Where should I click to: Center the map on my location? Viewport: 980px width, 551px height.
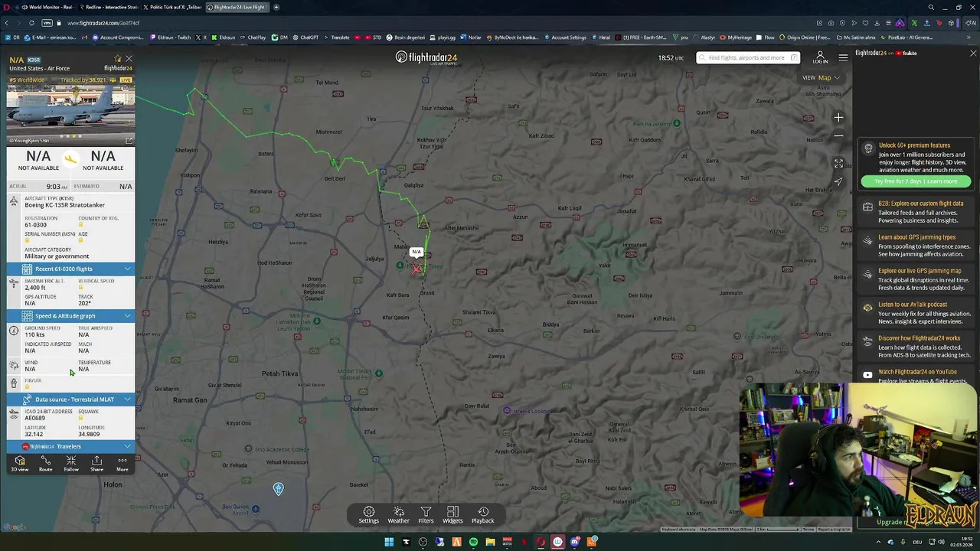tap(838, 182)
